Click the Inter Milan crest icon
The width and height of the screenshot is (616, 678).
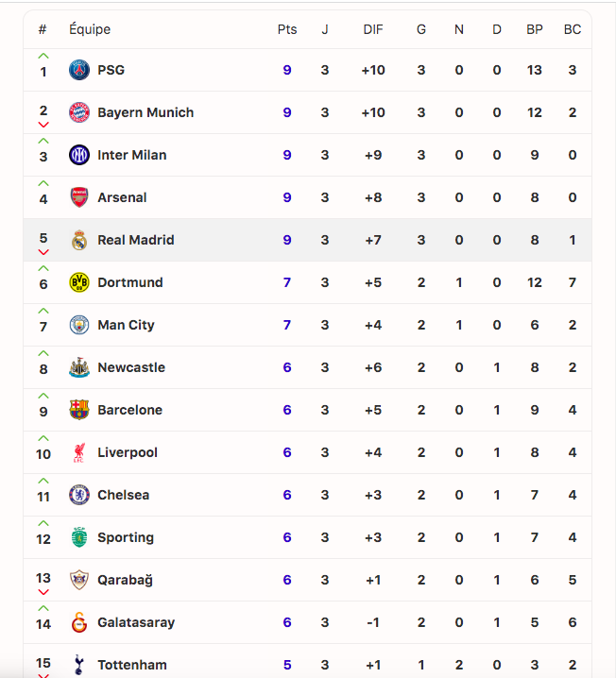(x=79, y=155)
